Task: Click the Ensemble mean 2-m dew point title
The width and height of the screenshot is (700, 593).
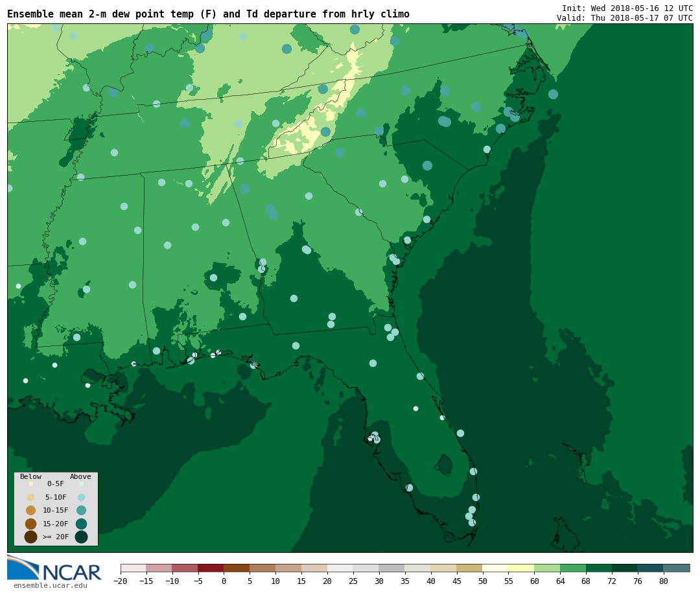Action: pyautogui.click(x=209, y=14)
